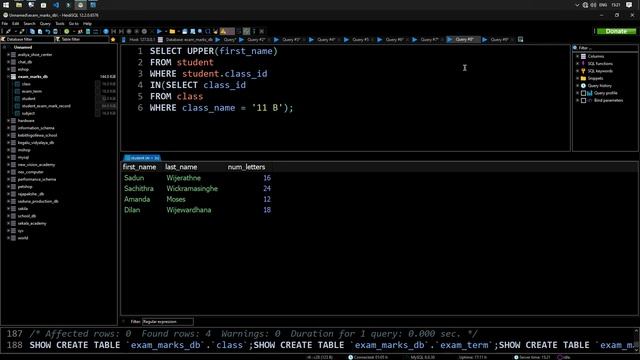Click the Regular expression filter input field

[x=167, y=322]
